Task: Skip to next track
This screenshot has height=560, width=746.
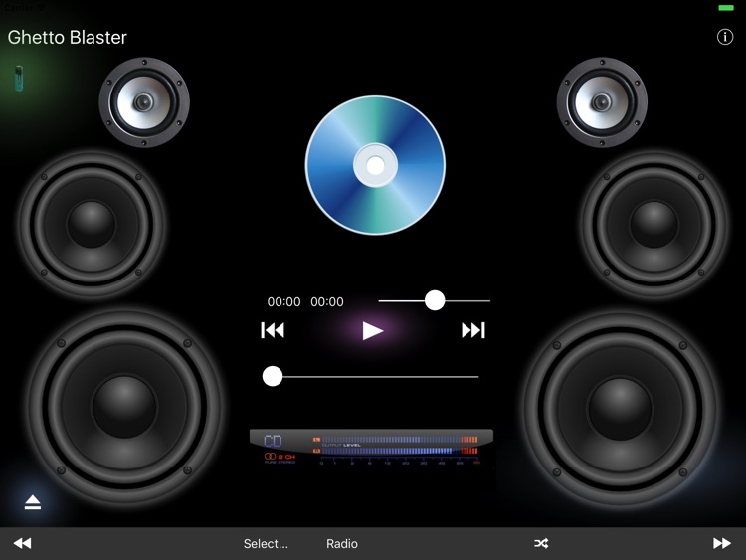Action: click(x=472, y=330)
